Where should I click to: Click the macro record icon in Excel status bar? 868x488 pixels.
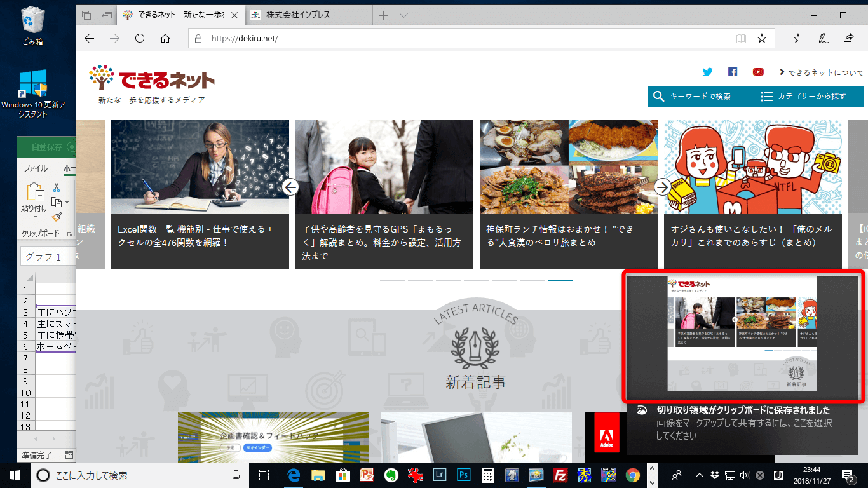click(x=69, y=455)
